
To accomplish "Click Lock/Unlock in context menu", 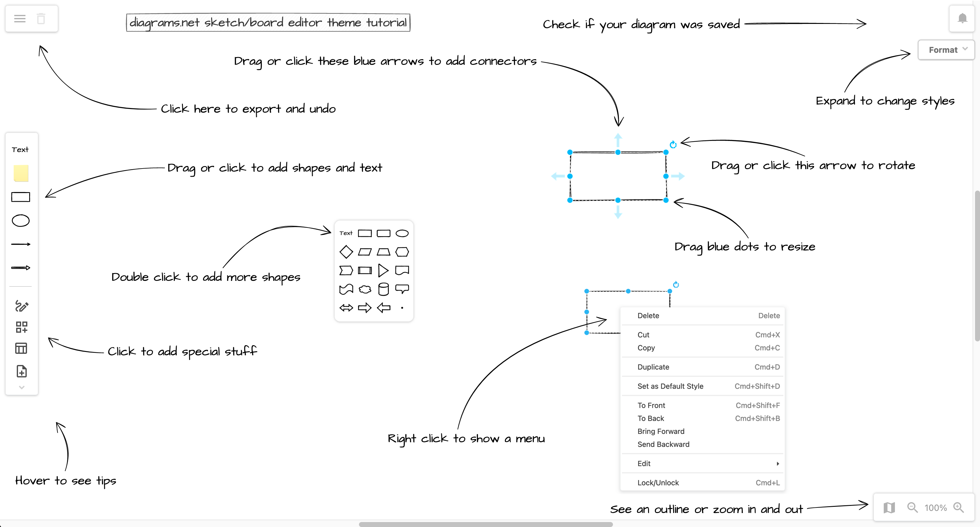I will 657,483.
